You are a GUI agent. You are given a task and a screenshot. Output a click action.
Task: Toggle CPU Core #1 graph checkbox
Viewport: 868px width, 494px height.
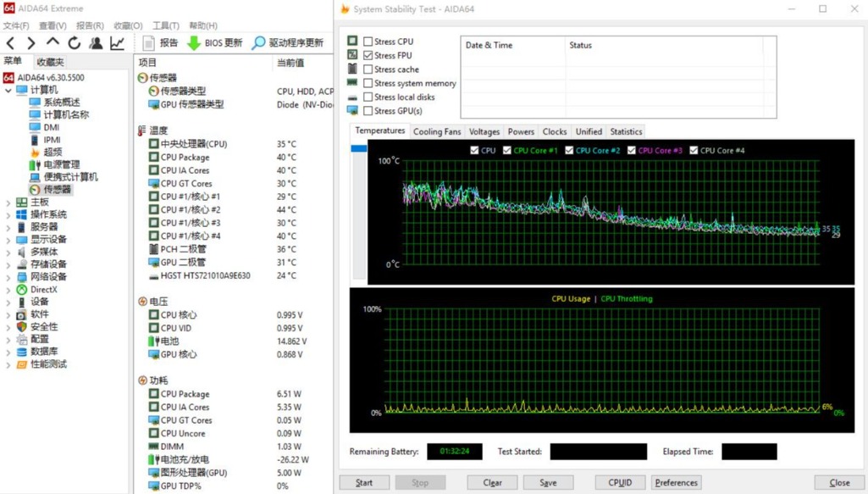tap(506, 151)
